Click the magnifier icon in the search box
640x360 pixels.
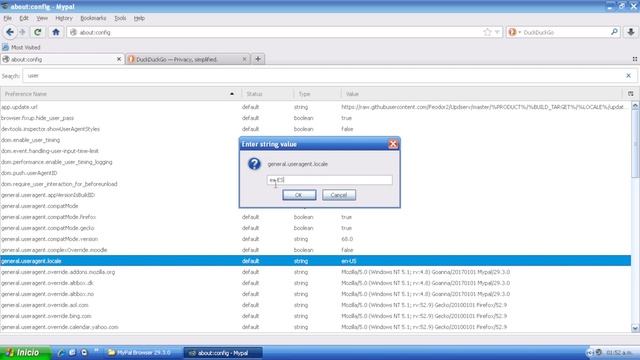614,32
